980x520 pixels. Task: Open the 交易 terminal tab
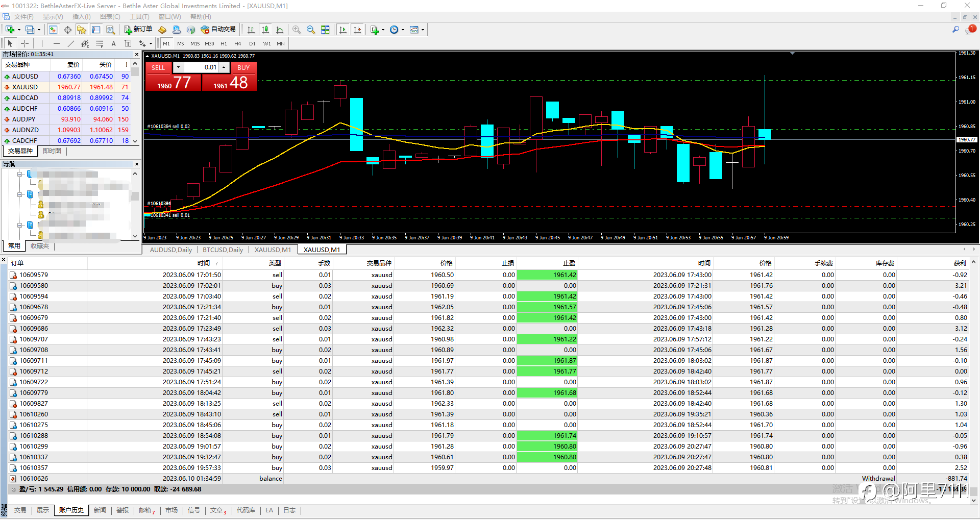[x=20, y=510]
